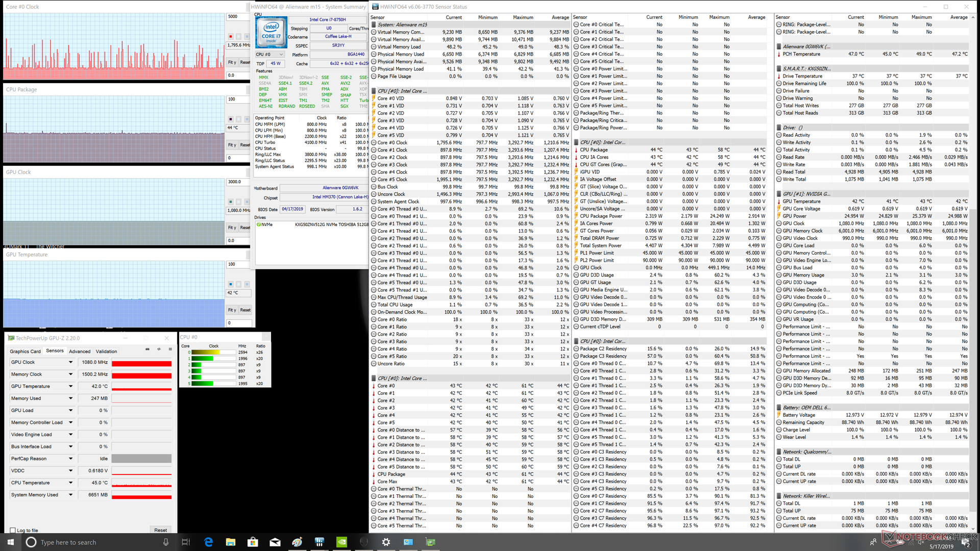
Task: Click the Cortana microphone icon
Action: (x=166, y=542)
